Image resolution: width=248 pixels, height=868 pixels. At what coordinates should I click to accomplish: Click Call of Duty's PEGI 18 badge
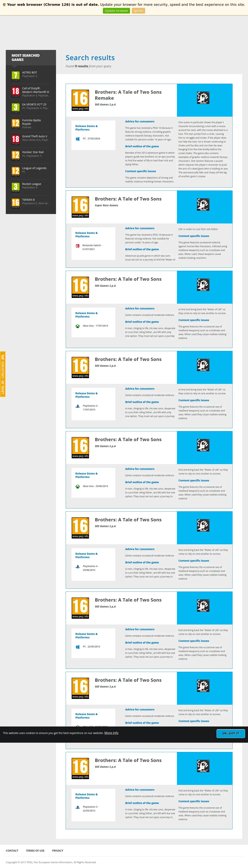(15, 92)
